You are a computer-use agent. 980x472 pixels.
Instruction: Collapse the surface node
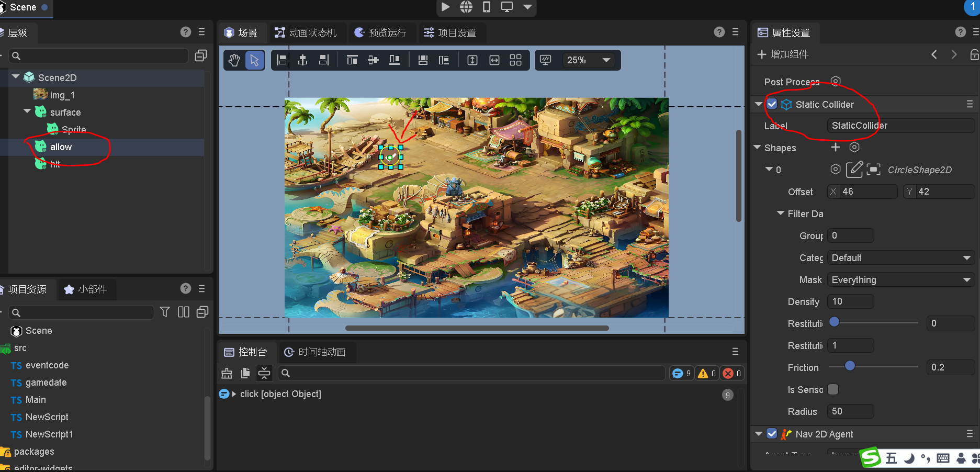click(x=27, y=111)
